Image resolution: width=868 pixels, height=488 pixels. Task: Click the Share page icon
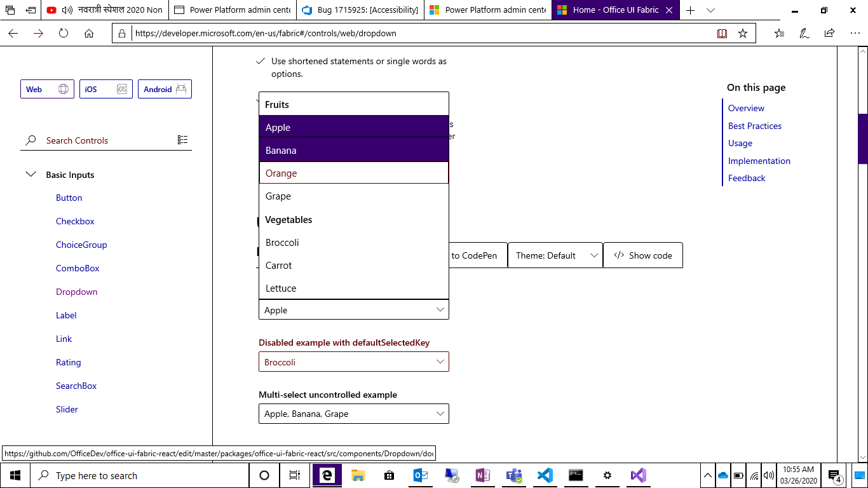point(829,33)
